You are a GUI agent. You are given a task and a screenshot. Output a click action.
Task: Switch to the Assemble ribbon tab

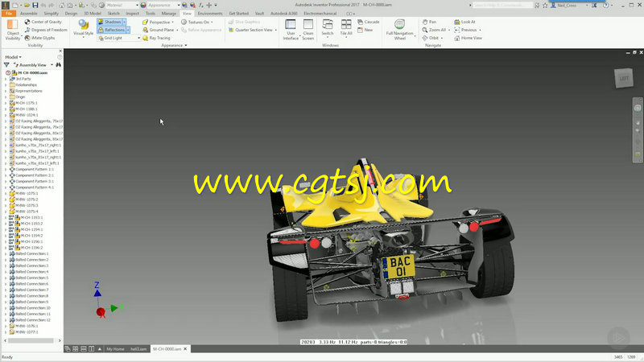(x=29, y=14)
